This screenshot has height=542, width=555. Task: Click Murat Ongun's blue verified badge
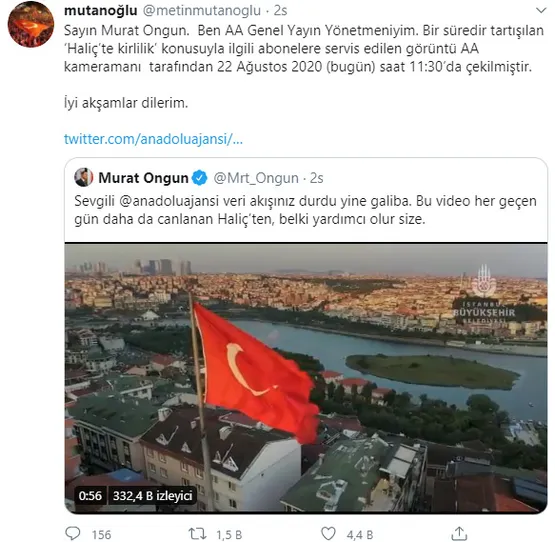[x=199, y=178]
